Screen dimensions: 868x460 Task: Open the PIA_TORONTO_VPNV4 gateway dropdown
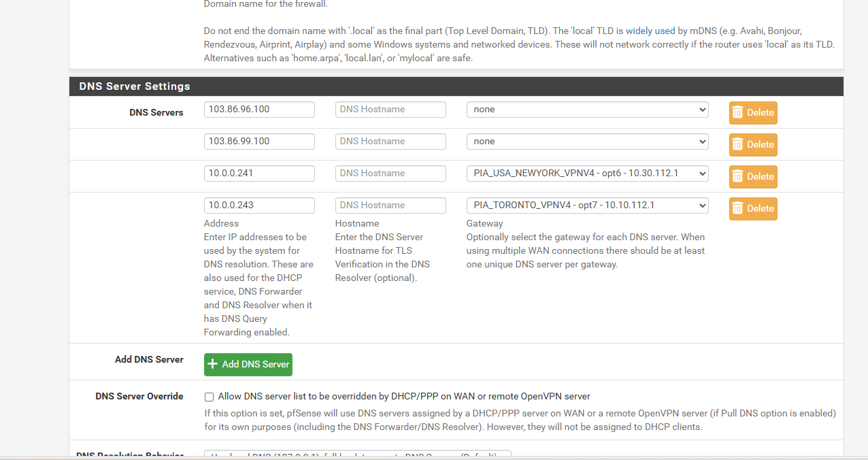click(587, 206)
